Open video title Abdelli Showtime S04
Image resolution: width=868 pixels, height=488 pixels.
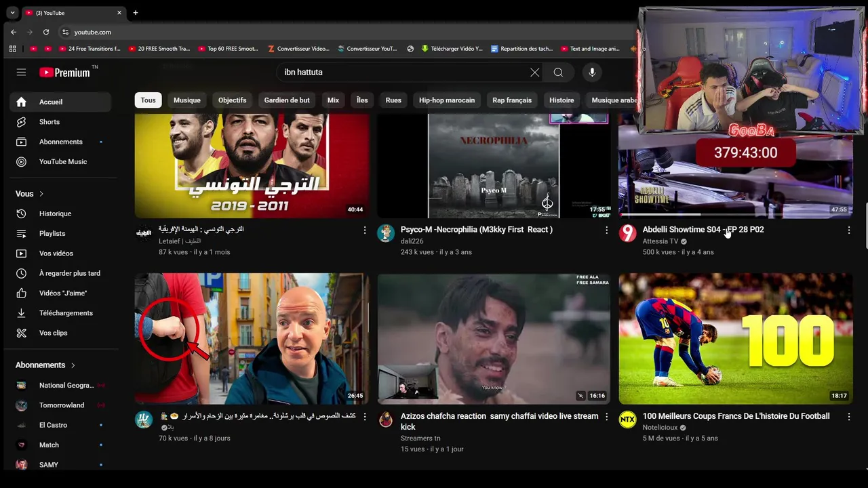(703, 230)
